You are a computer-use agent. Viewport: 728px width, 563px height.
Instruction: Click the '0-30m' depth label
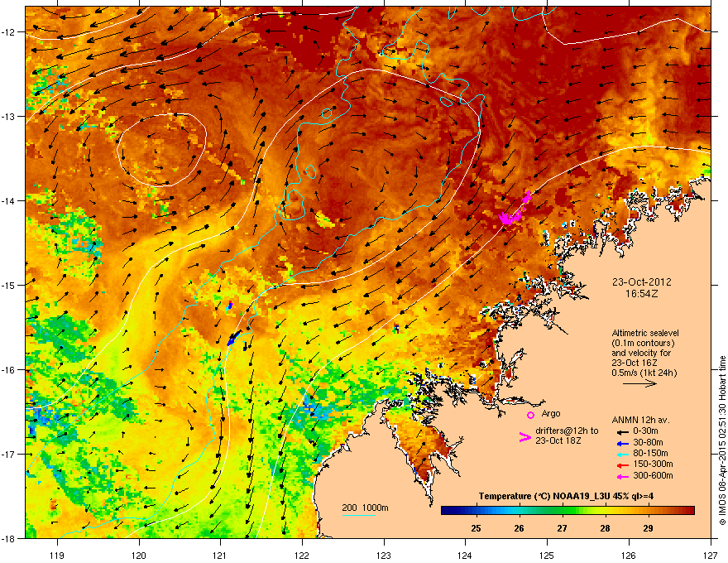click(x=645, y=431)
